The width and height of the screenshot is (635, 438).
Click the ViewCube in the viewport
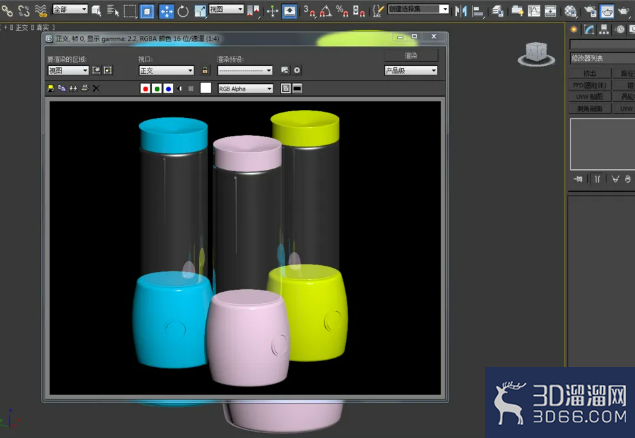(x=536, y=53)
